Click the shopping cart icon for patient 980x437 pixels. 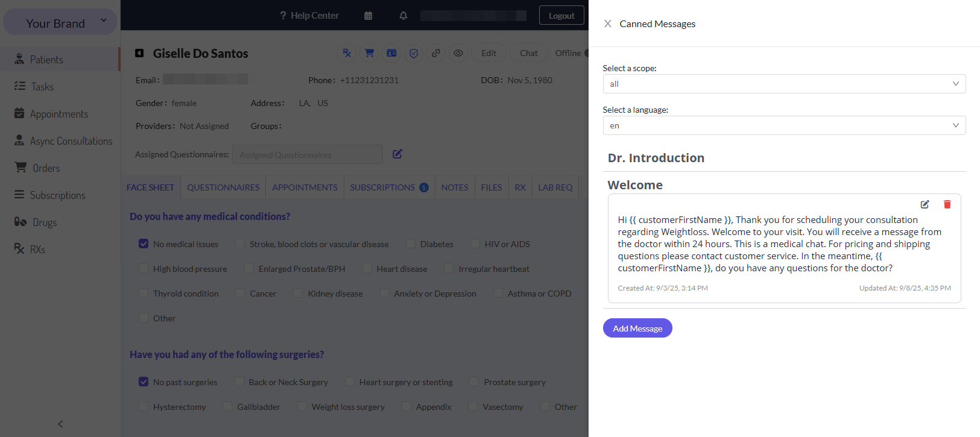click(369, 53)
